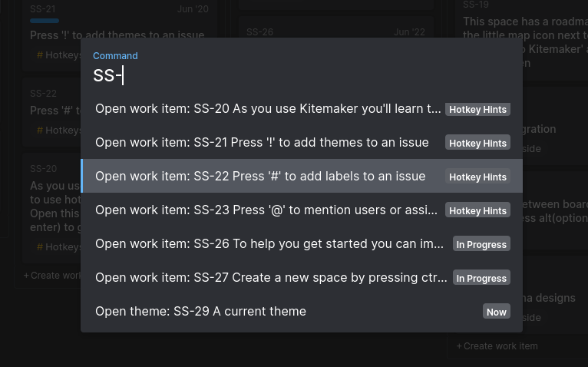Click Create work item in left background column
The image size is (588, 367).
click(x=52, y=276)
